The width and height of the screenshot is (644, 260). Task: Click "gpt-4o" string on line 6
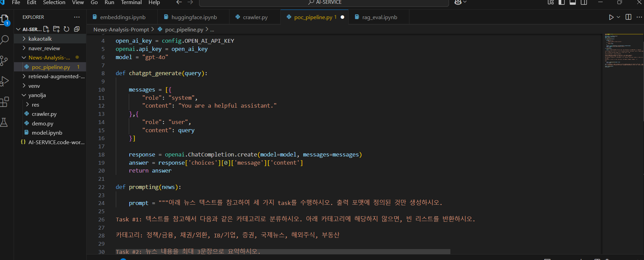click(x=155, y=57)
